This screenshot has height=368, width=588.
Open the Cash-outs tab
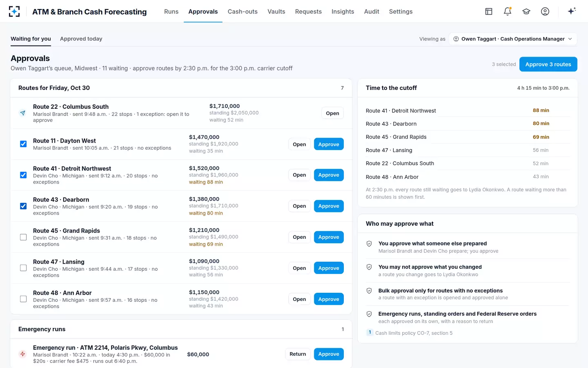tap(243, 11)
